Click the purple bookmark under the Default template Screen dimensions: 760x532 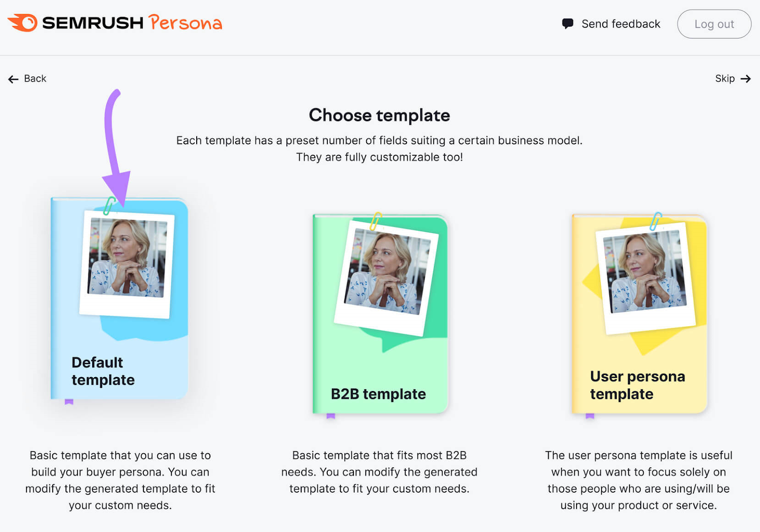click(x=69, y=402)
